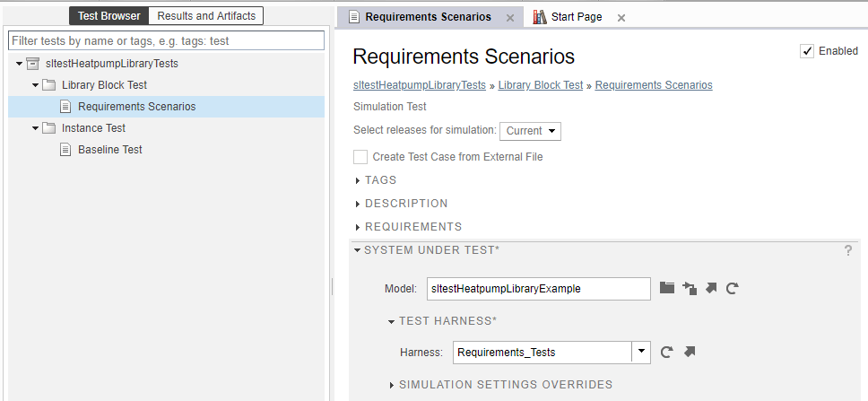Toggle the Enabled checkbox
The height and width of the screenshot is (401, 868).
[x=807, y=51]
